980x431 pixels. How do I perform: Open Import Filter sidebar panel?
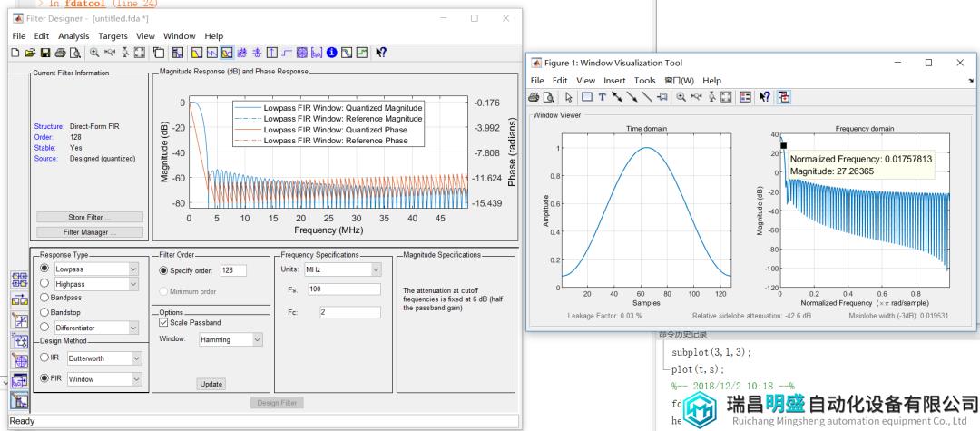click(x=19, y=381)
